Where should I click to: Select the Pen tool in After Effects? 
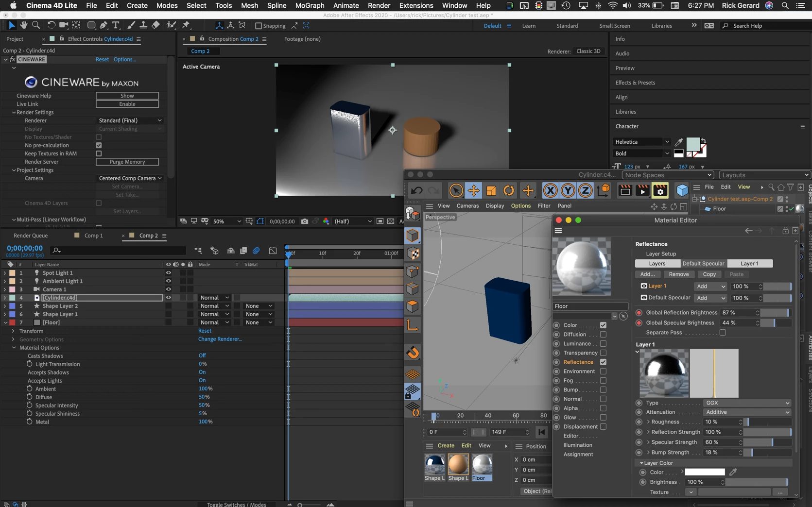[x=104, y=25]
